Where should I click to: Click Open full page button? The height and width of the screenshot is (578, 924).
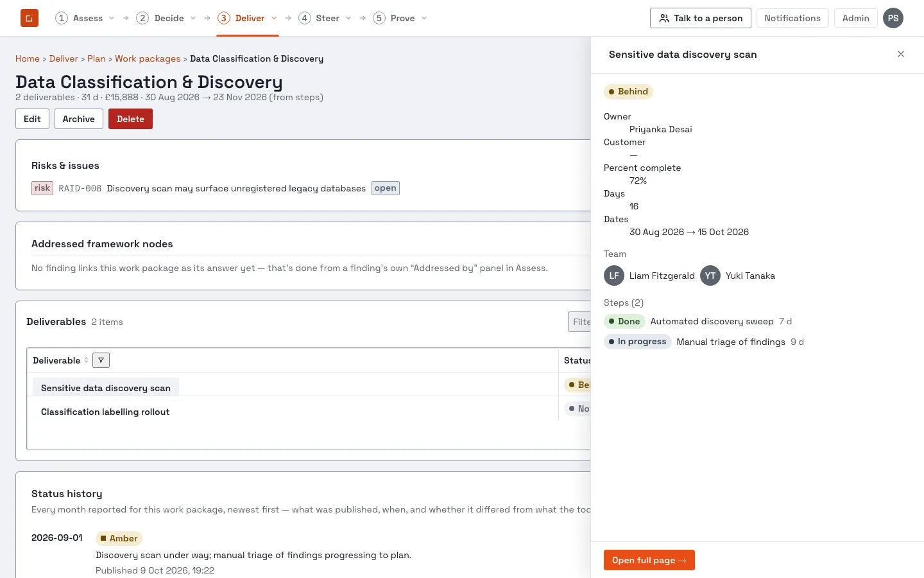(649, 560)
